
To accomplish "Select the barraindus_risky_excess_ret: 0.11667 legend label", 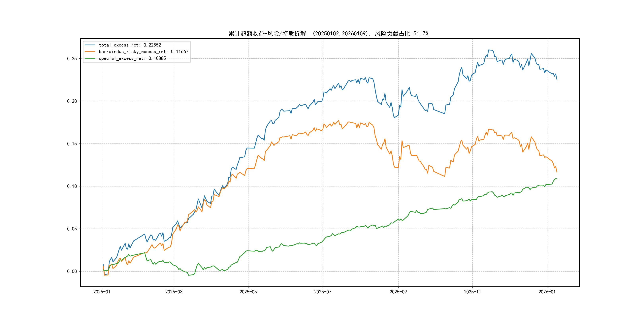I will (144, 51).
